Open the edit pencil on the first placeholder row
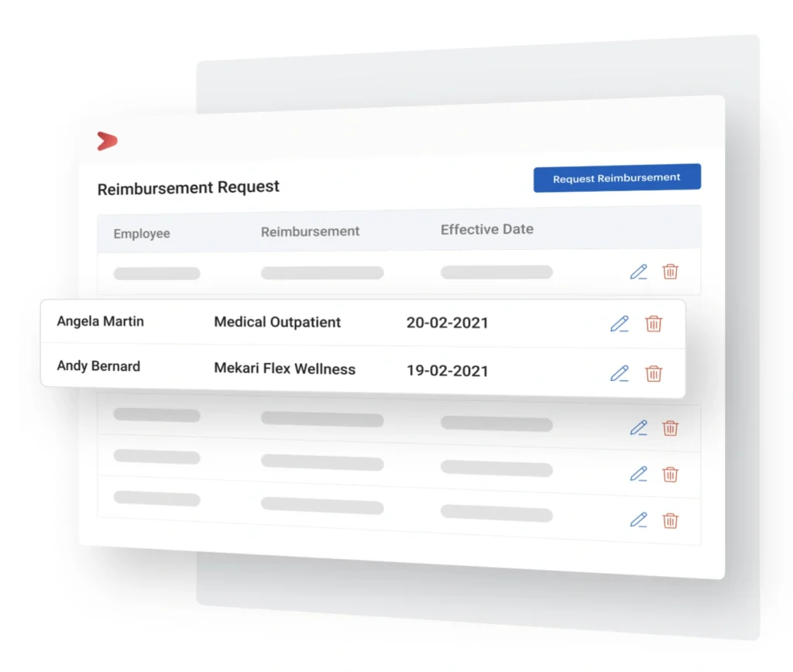The width and height of the screenshot is (793, 672). [638, 273]
